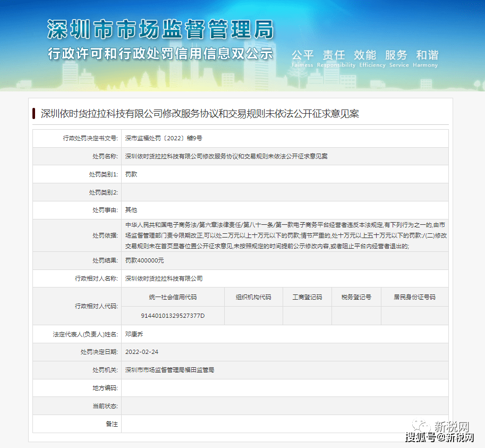This screenshot has width=485, height=448.
Task: Click the 效能 Efficiency slogan text
Action: click(372, 58)
